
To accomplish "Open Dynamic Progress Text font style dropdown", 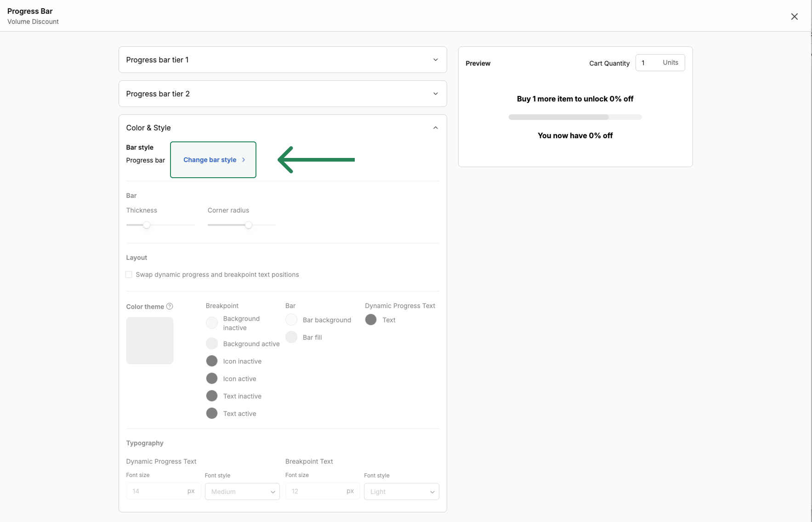I will coord(242,491).
